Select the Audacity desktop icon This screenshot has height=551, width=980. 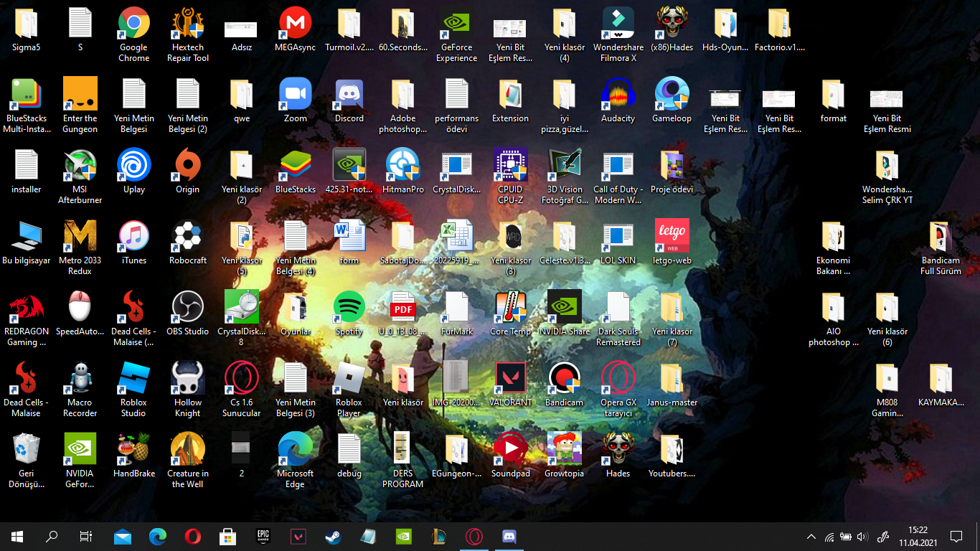click(618, 100)
